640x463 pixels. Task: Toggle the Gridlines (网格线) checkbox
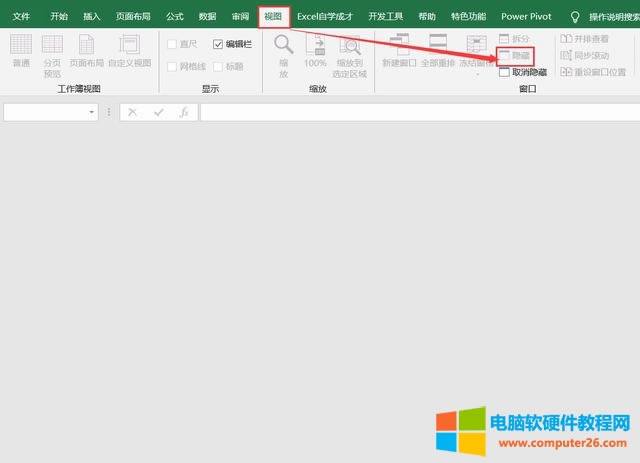(172, 67)
